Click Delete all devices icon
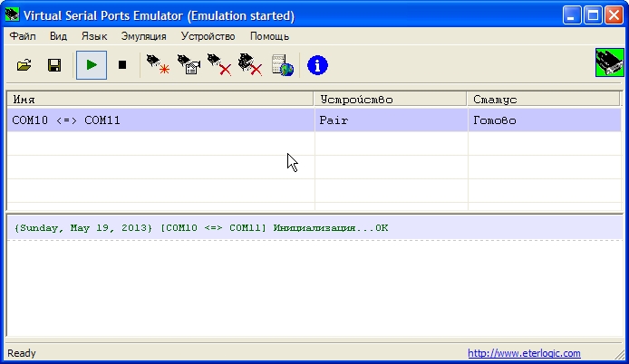 pyautogui.click(x=250, y=65)
